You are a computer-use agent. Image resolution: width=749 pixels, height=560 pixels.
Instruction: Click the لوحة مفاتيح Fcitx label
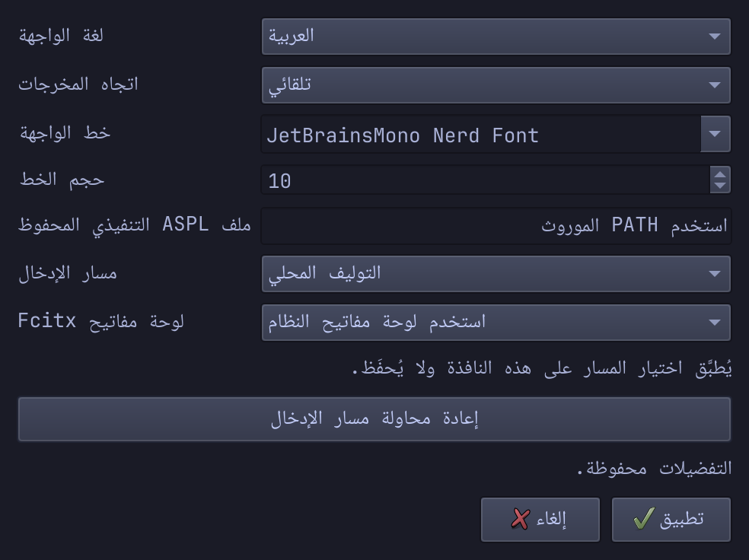[100, 321]
